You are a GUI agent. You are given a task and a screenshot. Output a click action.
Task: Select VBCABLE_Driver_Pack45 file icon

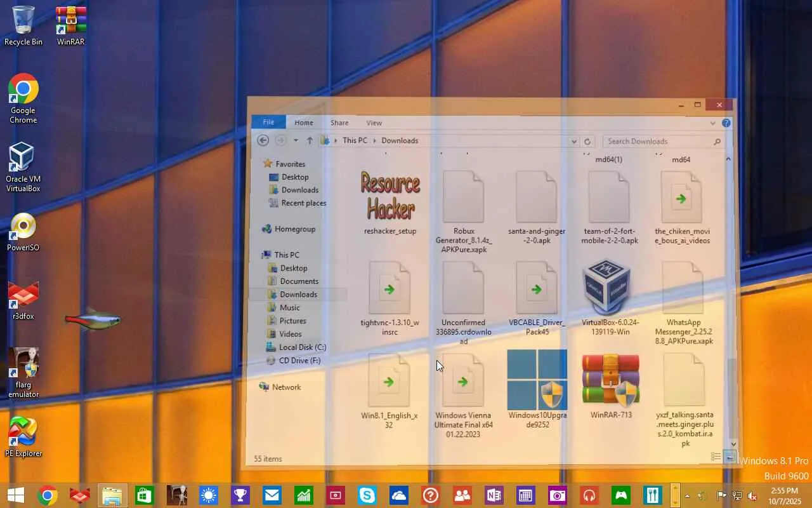[537, 288]
